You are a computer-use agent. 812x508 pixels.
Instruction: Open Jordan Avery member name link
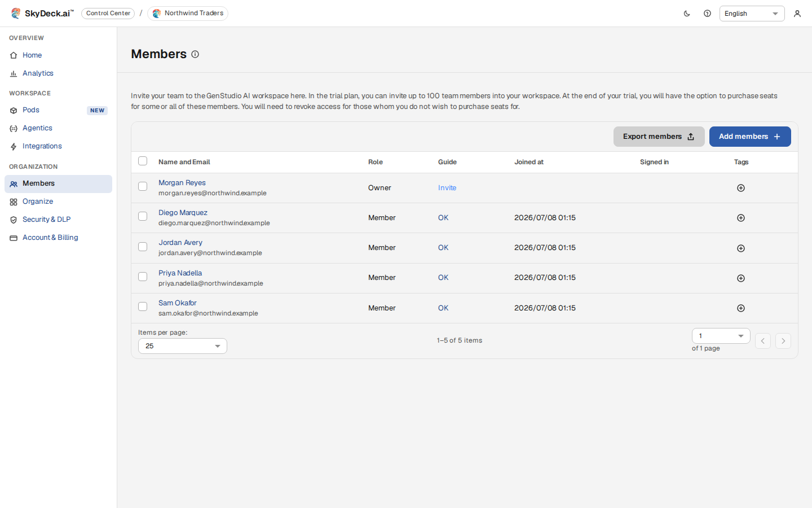[x=180, y=243]
